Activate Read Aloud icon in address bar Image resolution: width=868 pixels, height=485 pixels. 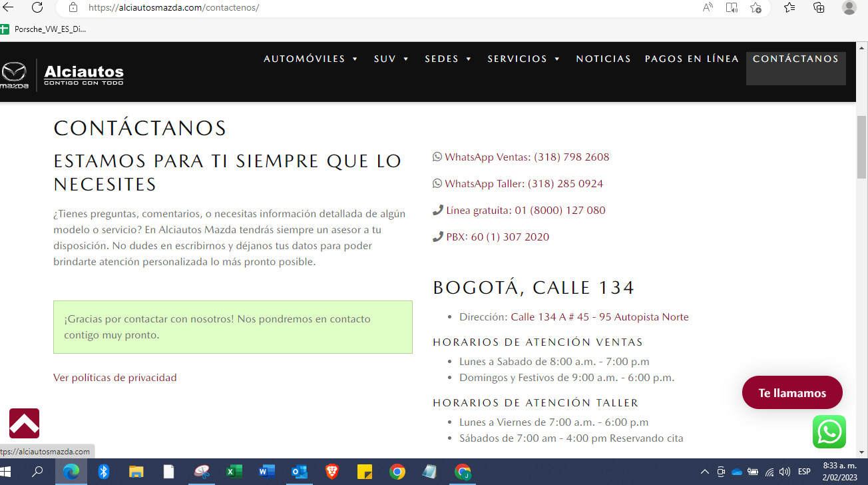point(708,7)
